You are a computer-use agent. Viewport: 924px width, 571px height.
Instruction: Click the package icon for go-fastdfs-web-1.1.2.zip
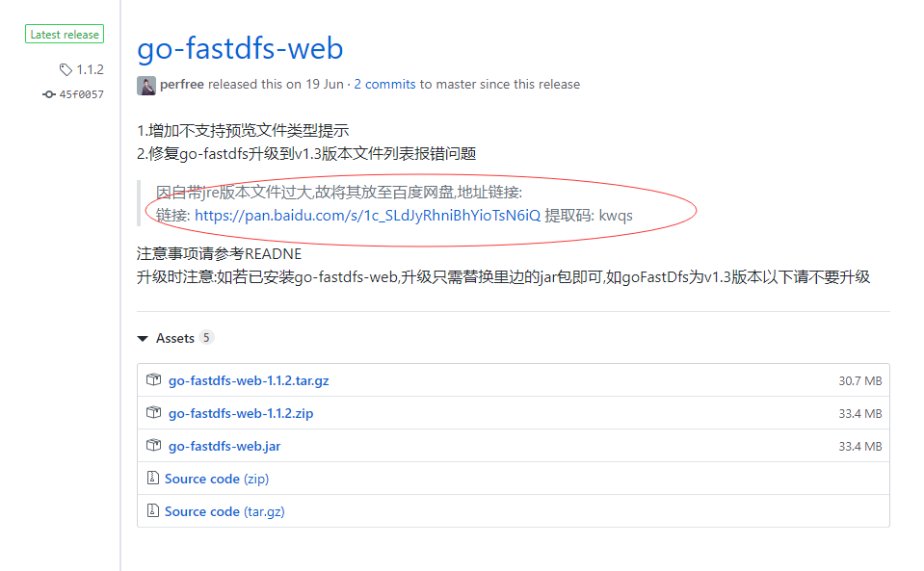pos(153,412)
